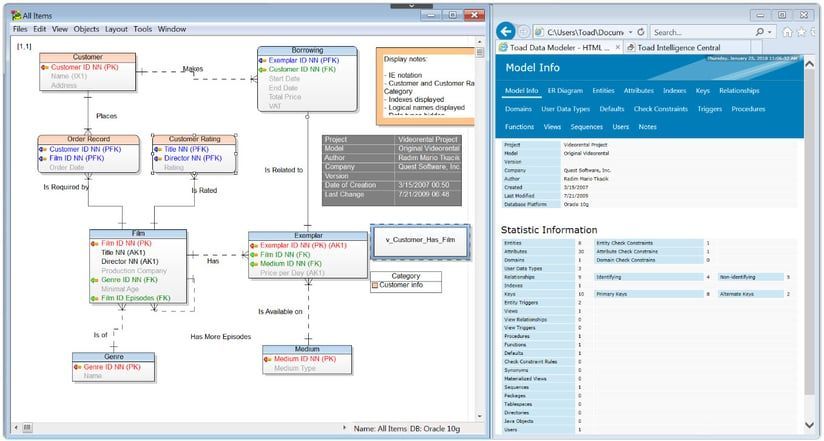824x441 pixels.
Task: Open the Domains report link
Action: click(x=518, y=109)
